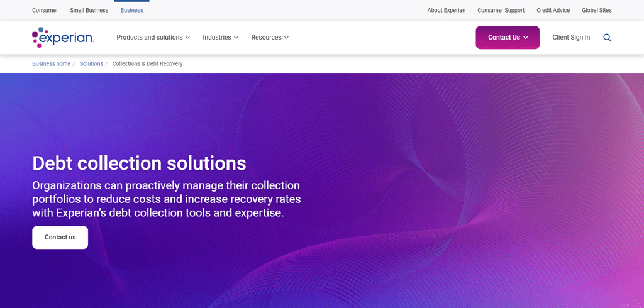The height and width of the screenshot is (308, 644).
Task: Expand Products and solutions menu
Action: coord(153,37)
